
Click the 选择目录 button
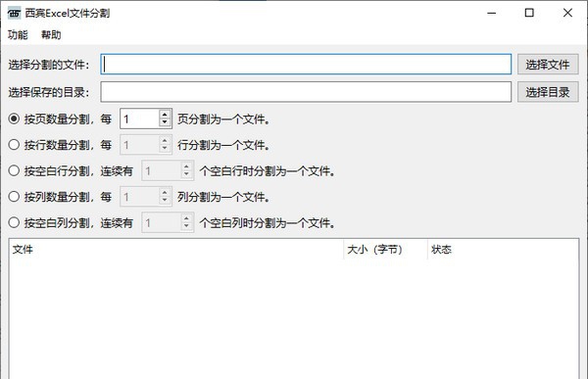[x=548, y=92]
